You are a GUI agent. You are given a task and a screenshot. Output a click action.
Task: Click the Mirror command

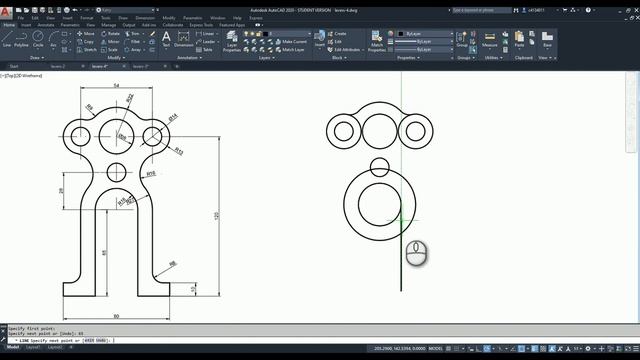click(x=110, y=42)
